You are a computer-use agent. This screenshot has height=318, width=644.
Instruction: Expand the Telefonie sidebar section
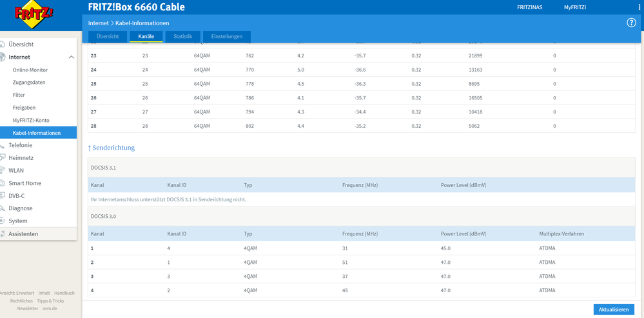pyautogui.click(x=20, y=145)
